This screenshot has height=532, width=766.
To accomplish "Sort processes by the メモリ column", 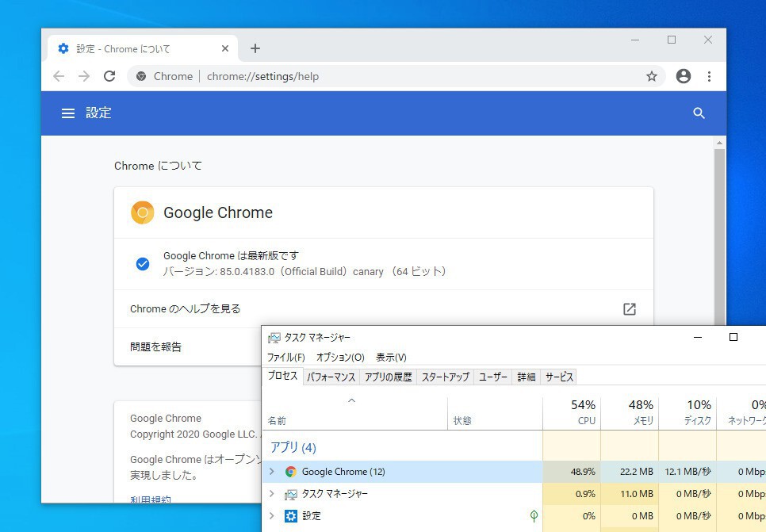I will coord(630,413).
